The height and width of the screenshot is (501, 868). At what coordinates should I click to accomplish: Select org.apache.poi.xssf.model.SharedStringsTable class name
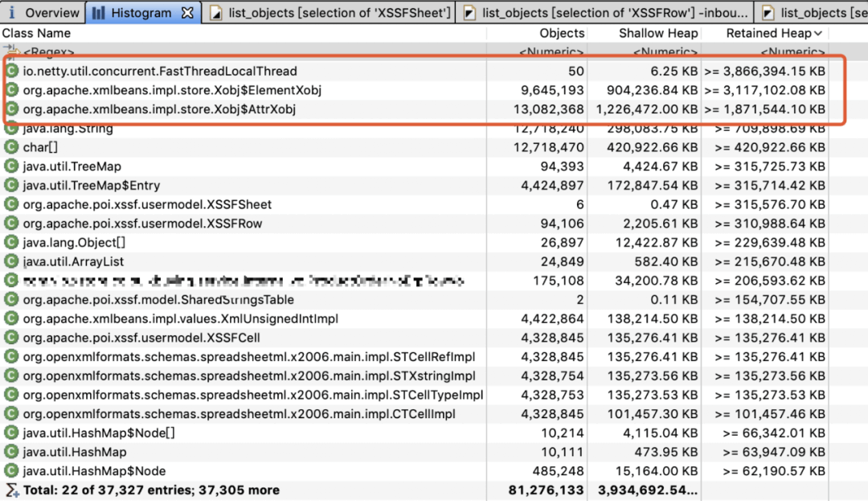point(158,299)
